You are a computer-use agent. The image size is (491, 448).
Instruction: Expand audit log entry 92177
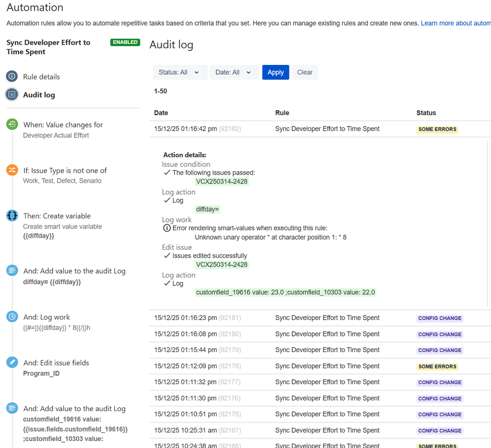[320, 382]
